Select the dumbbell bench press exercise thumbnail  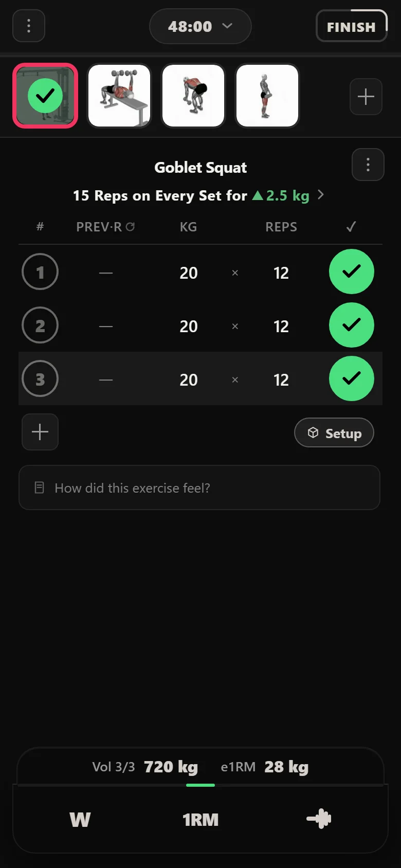(x=119, y=96)
